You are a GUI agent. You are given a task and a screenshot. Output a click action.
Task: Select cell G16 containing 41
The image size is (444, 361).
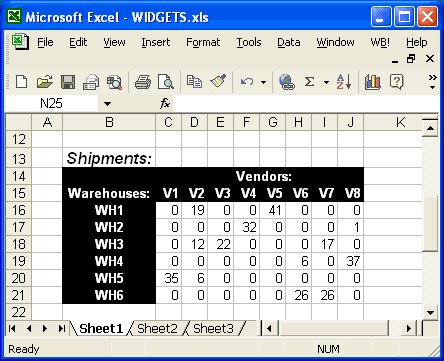pos(273,210)
